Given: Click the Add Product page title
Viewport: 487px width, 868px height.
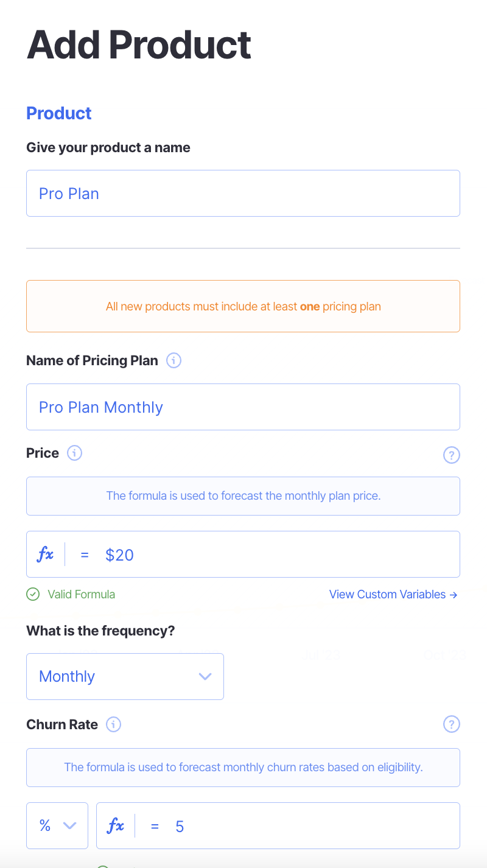Looking at the screenshot, I should click(x=139, y=45).
